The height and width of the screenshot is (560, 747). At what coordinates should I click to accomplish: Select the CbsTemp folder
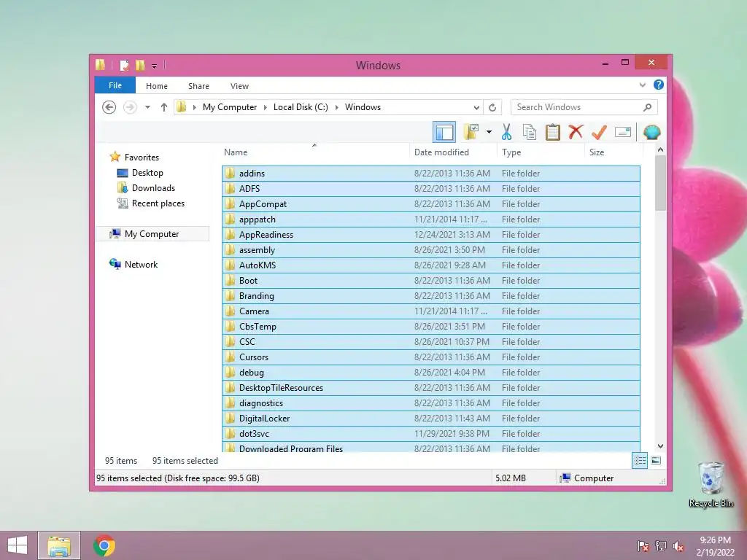point(430,326)
